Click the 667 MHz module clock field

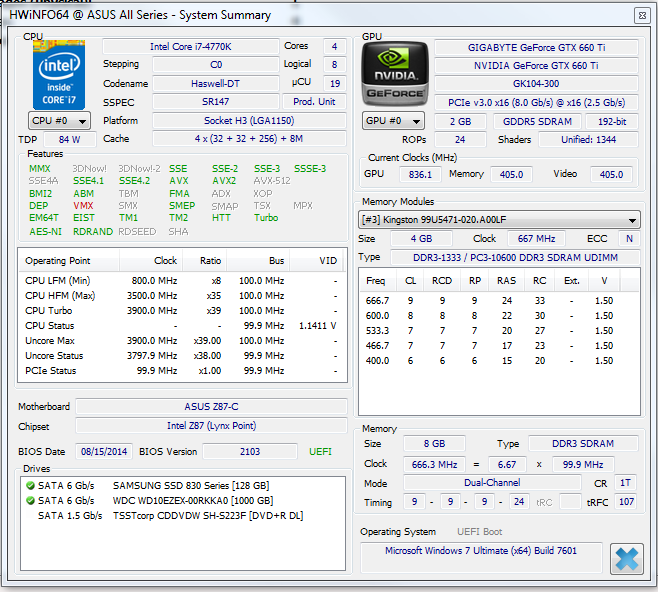[536, 239]
